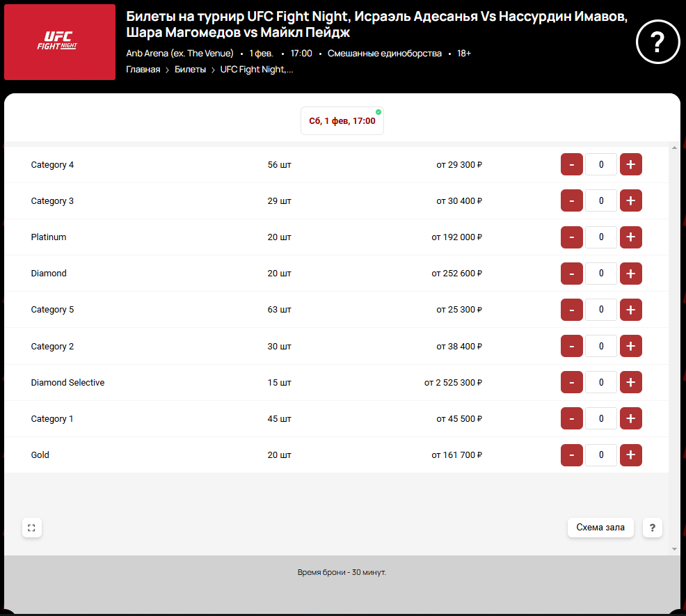Click the Diamond Selective category name
This screenshot has height=616, width=686.
pos(67,383)
